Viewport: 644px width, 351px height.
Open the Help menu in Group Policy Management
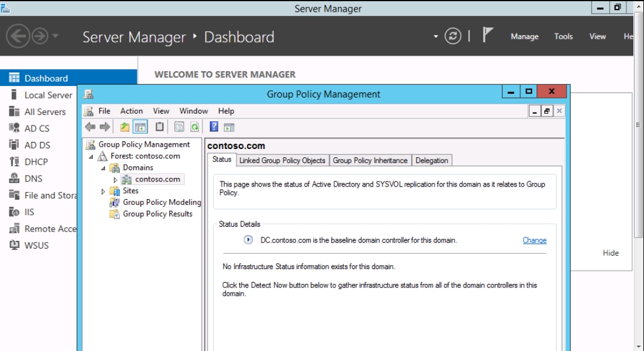click(226, 111)
